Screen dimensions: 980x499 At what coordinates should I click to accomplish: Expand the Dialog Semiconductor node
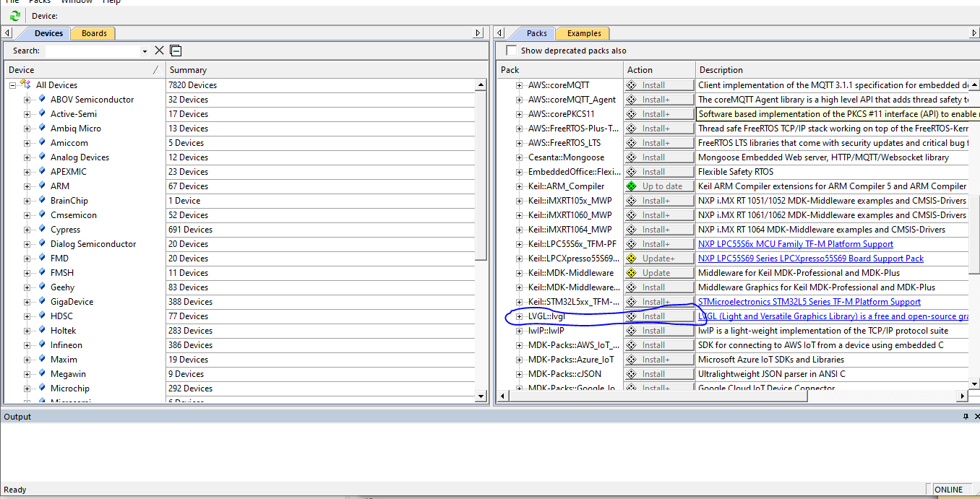point(27,244)
